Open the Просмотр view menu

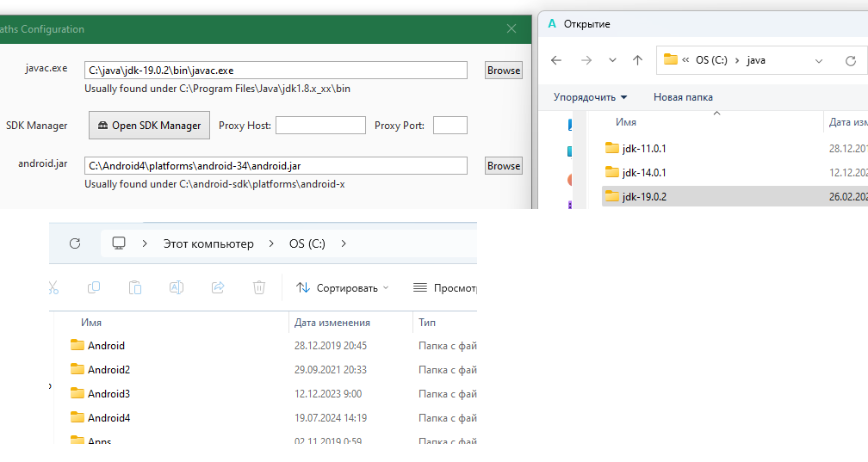coord(444,287)
